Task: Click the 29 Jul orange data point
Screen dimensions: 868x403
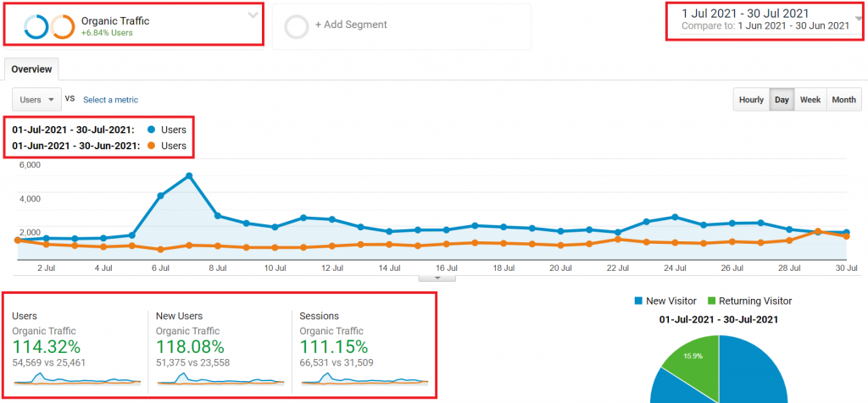Action: [818, 231]
